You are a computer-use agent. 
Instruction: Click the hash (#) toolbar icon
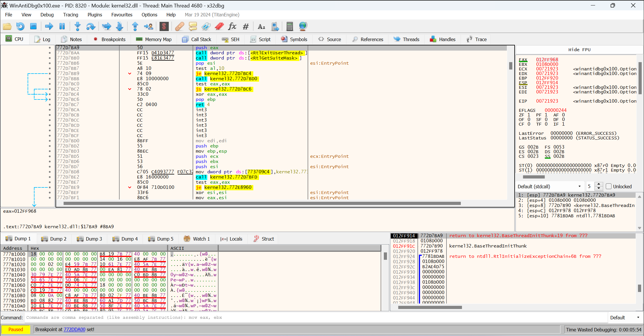pos(246,26)
